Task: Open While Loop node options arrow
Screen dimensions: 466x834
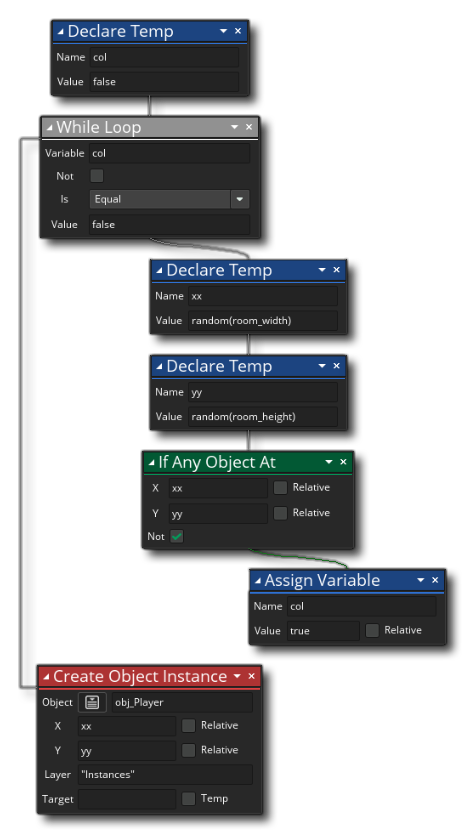Action: tap(235, 127)
